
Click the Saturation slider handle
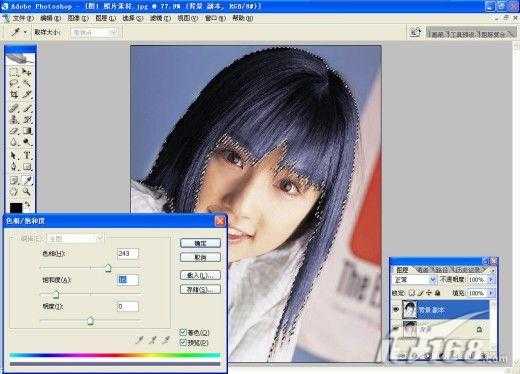pyautogui.click(x=56, y=294)
